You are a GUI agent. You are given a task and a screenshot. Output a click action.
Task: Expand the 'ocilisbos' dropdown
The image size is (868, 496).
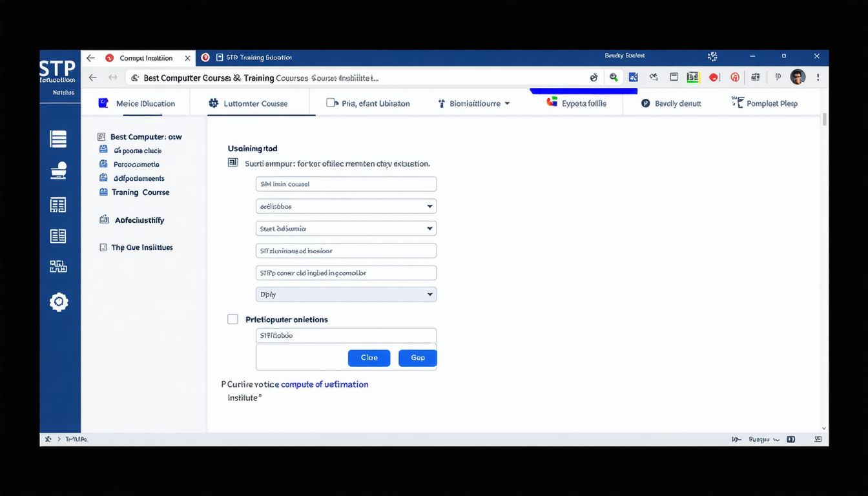click(x=346, y=207)
